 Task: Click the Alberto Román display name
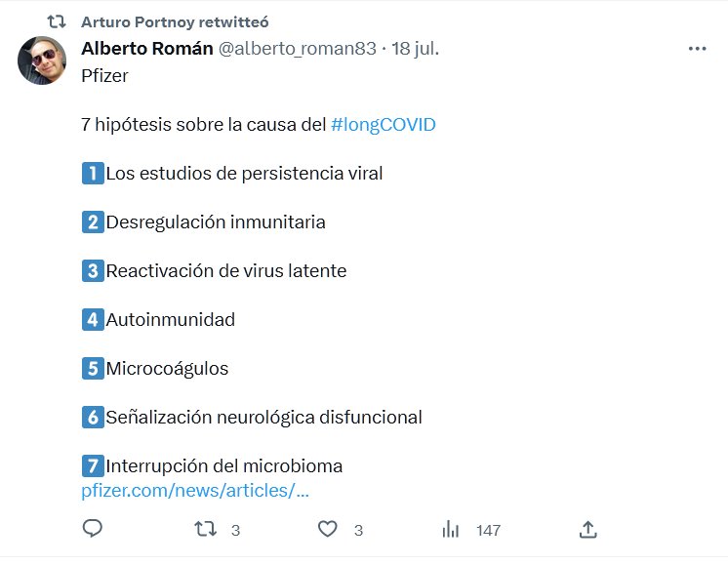tap(146, 49)
